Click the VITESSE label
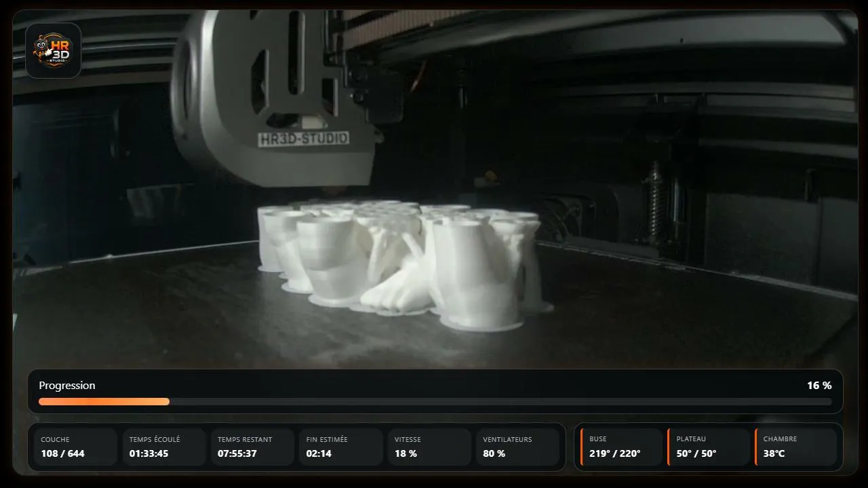The width and height of the screenshot is (868, 488). pyautogui.click(x=408, y=439)
